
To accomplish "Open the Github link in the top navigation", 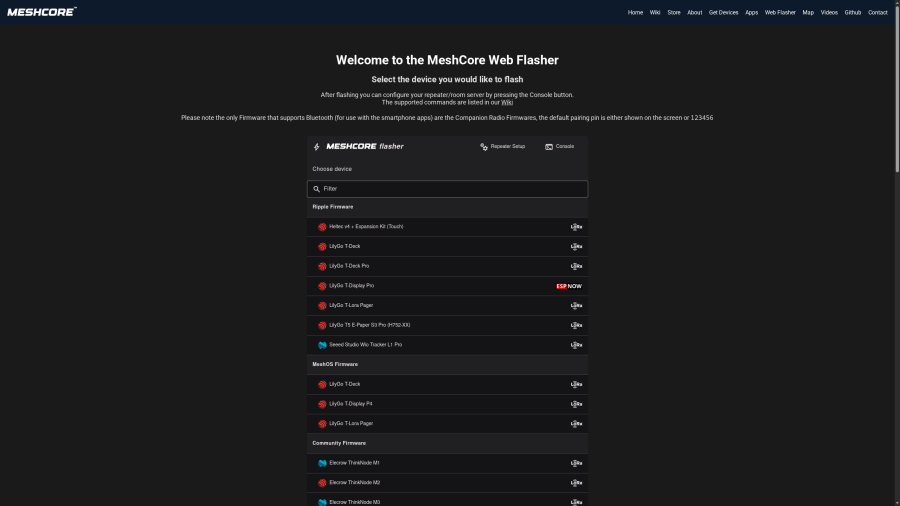I will point(853,13).
